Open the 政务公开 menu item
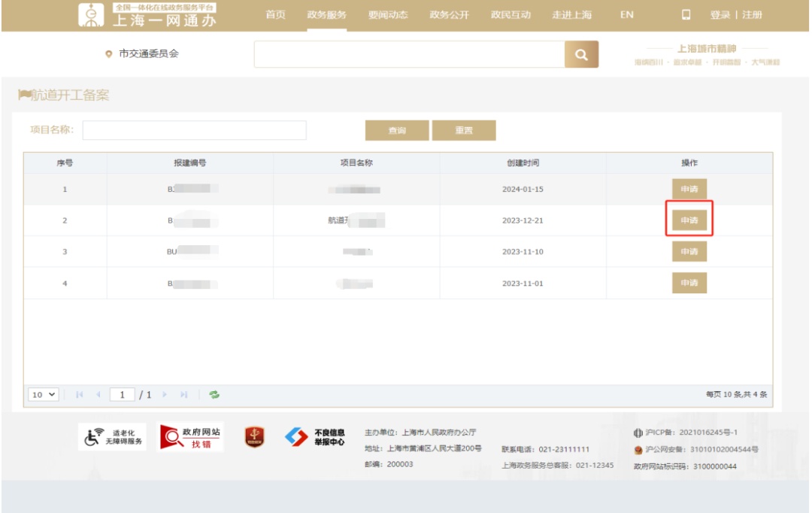This screenshot has width=812, height=513. click(x=449, y=15)
